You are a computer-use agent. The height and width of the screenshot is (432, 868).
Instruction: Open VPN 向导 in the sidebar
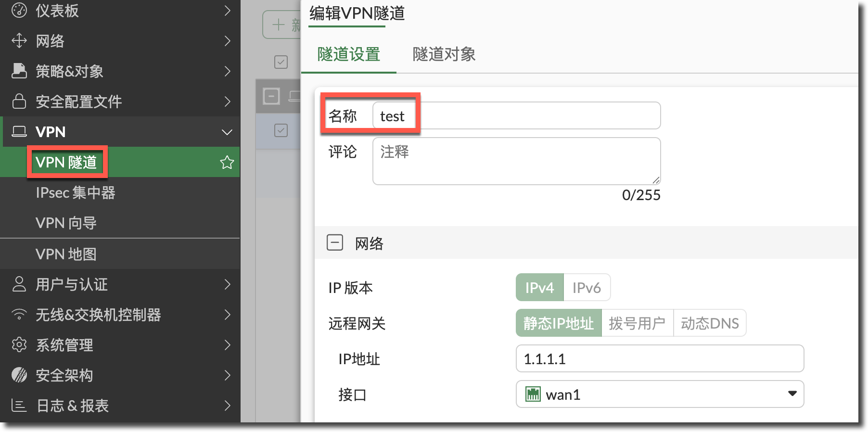[66, 223]
